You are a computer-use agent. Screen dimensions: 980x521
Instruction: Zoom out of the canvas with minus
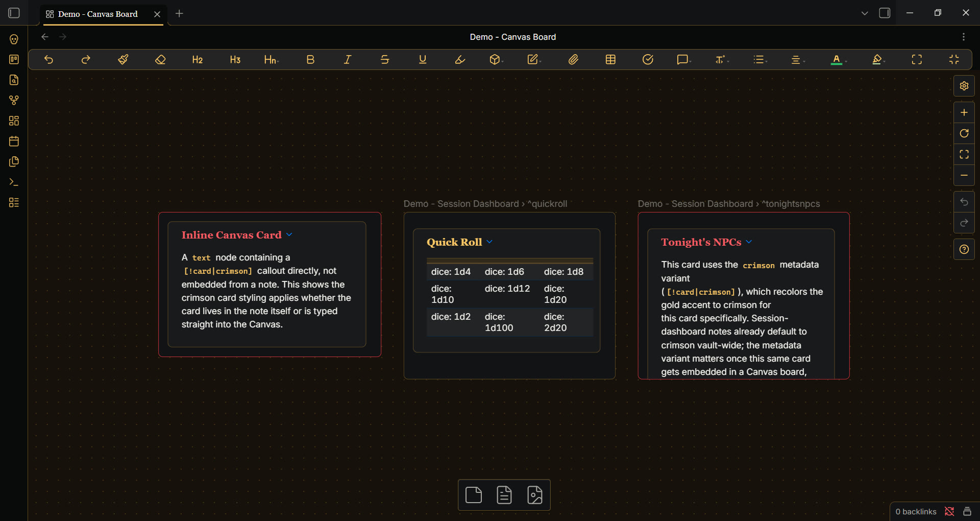pos(964,175)
